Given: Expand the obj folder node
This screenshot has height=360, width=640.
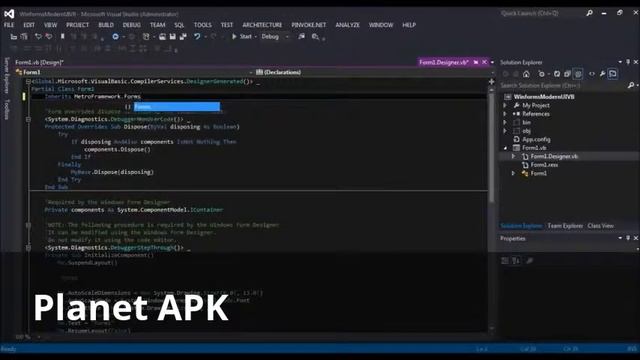Looking at the screenshot, I should pyautogui.click(x=505, y=131).
